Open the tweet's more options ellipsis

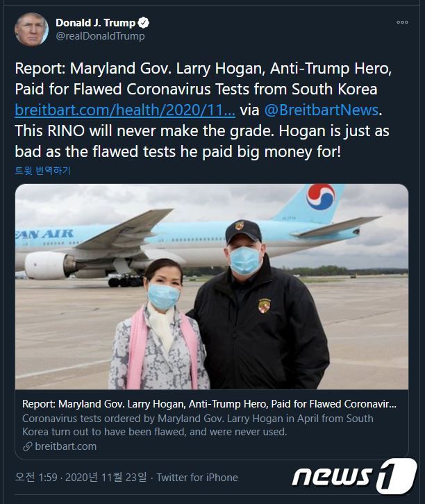pos(402,23)
